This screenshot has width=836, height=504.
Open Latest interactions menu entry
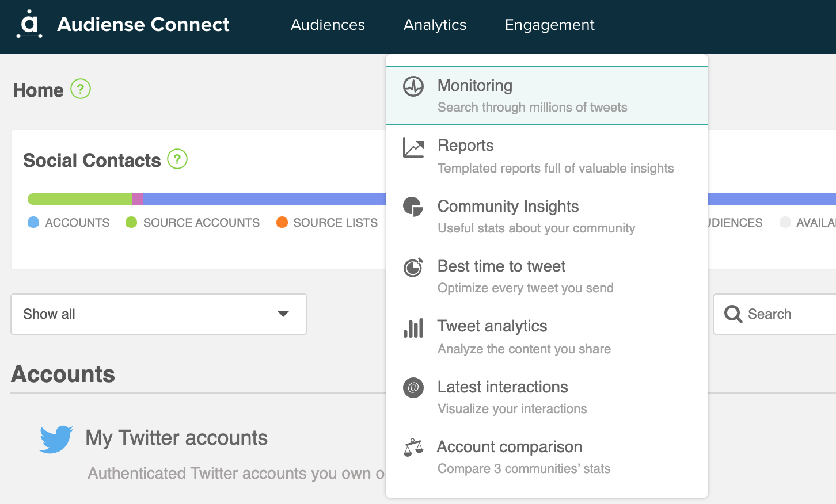pos(547,397)
